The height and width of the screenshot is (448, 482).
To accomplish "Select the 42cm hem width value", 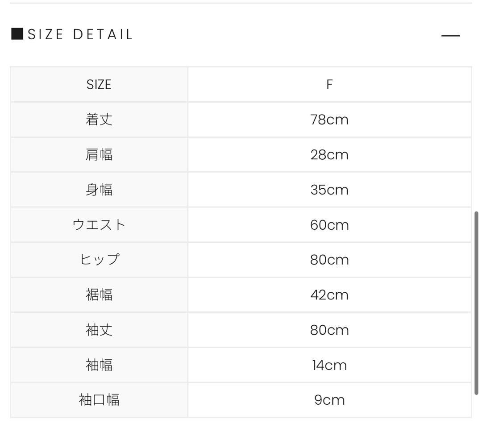I will pyautogui.click(x=330, y=295).
